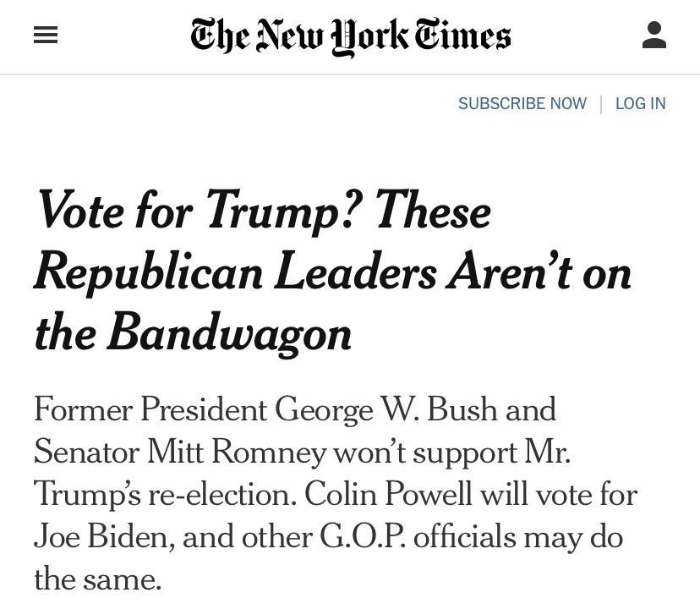The width and height of the screenshot is (700, 609).
Task: Click the word "Bandwagon" in the headline
Action: click(x=229, y=335)
